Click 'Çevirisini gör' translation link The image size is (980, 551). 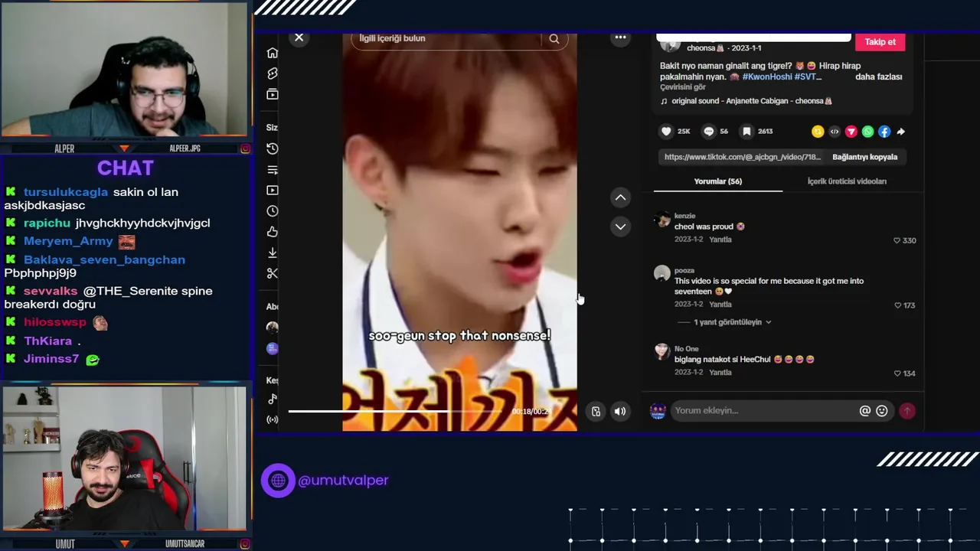(683, 88)
